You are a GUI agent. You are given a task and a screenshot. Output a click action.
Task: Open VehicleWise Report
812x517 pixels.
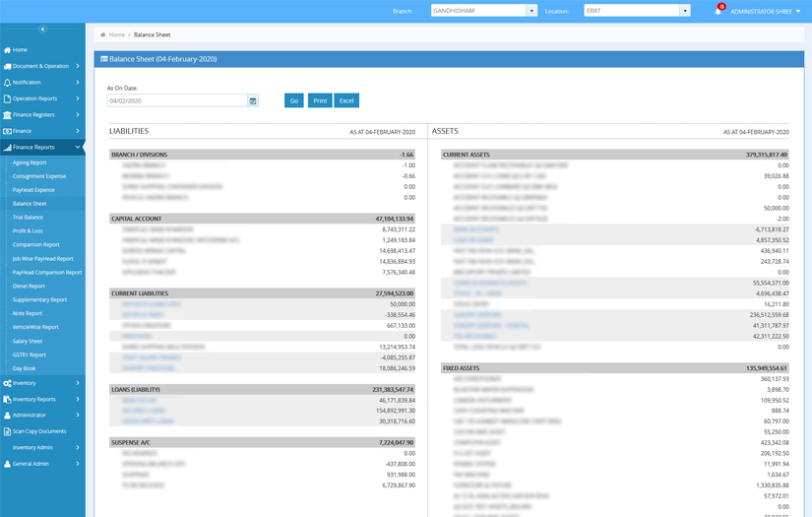tap(35, 327)
